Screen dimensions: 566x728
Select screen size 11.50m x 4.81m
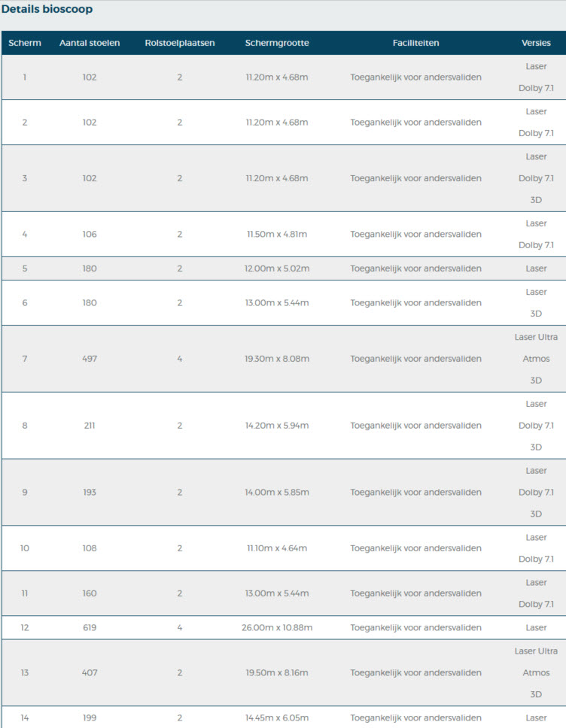point(277,234)
